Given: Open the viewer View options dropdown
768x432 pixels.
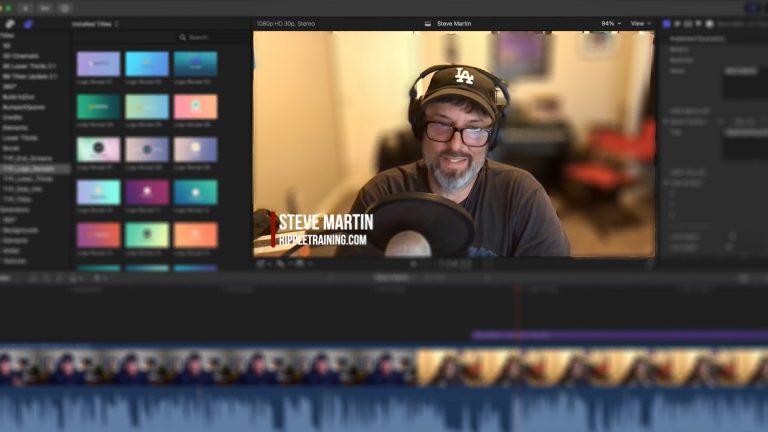Looking at the screenshot, I should click(641, 24).
